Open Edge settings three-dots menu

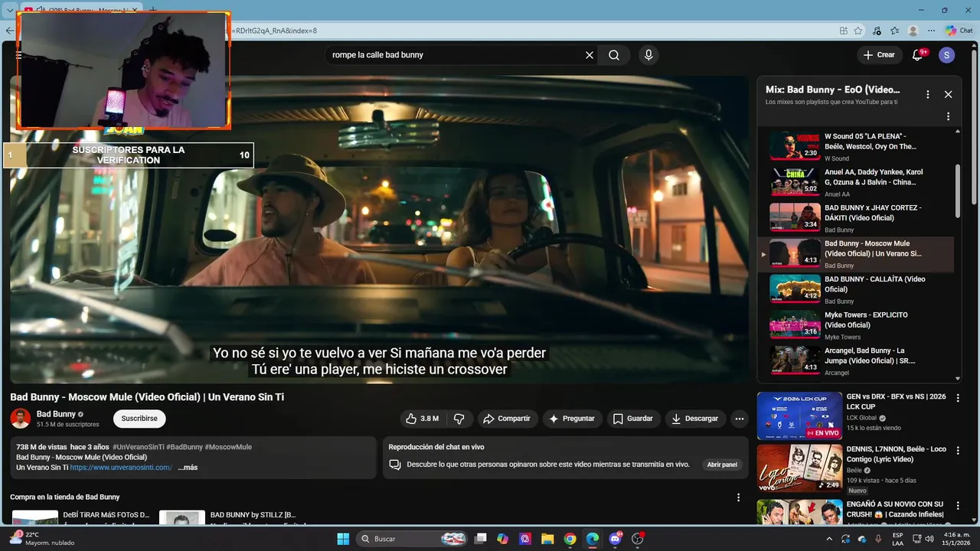tap(930, 31)
